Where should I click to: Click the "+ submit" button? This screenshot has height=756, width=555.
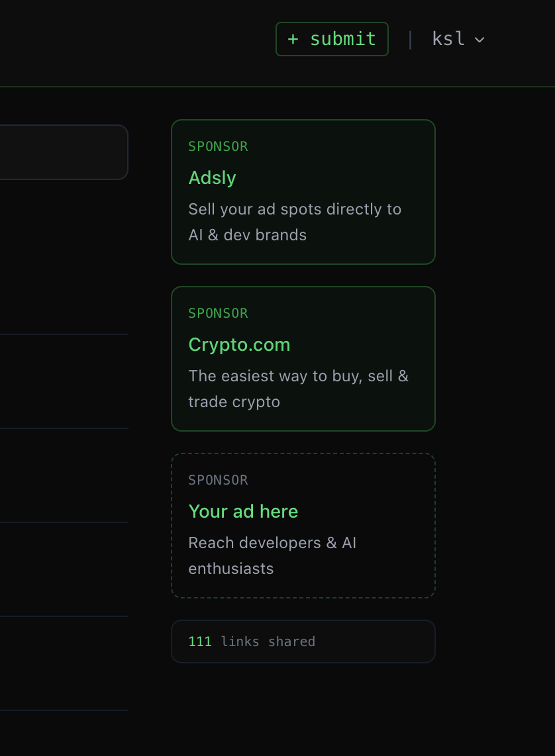tap(332, 39)
